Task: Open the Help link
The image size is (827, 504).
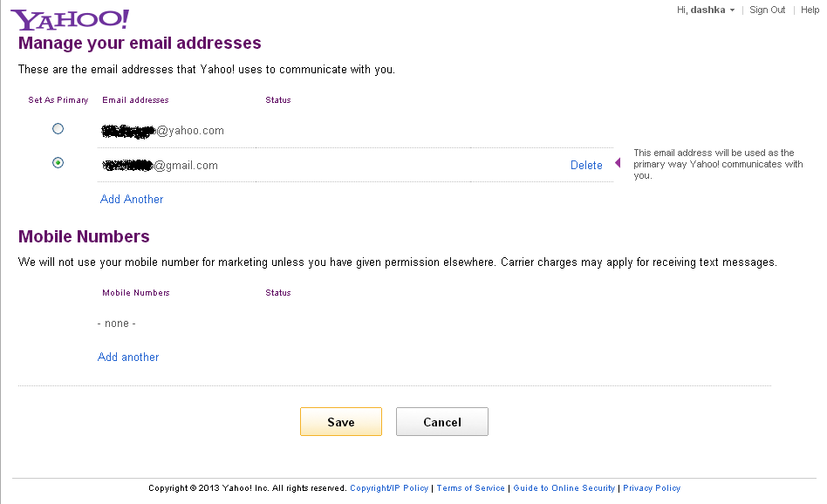Action: click(x=810, y=10)
